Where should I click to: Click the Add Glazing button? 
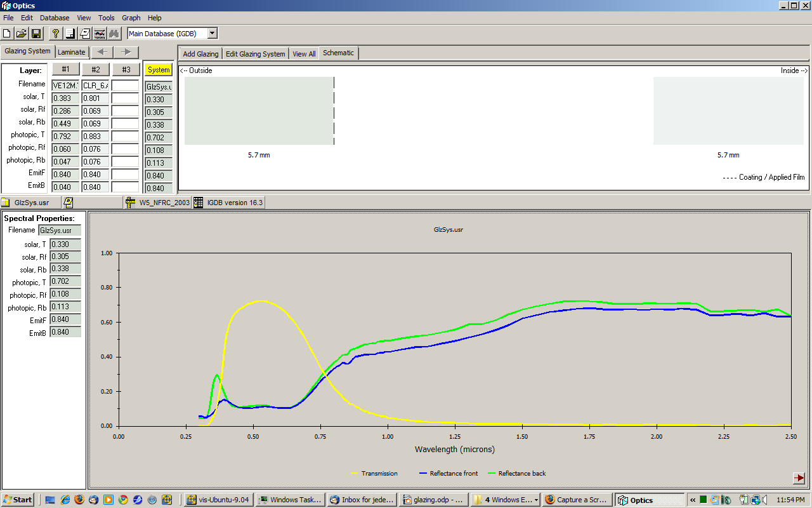(x=200, y=53)
